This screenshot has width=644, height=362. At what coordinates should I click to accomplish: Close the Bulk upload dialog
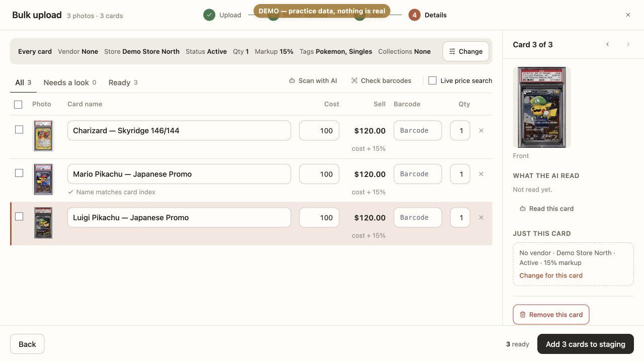pyautogui.click(x=628, y=15)
